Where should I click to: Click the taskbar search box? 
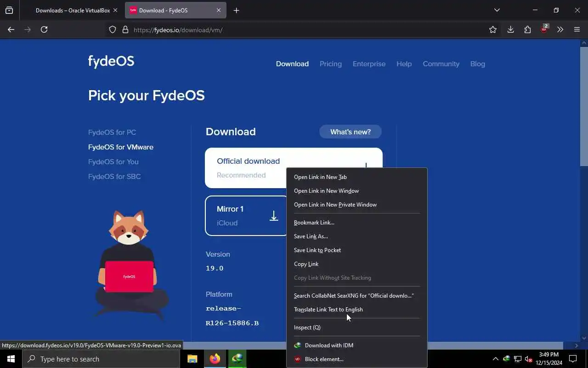coord(101,359)
